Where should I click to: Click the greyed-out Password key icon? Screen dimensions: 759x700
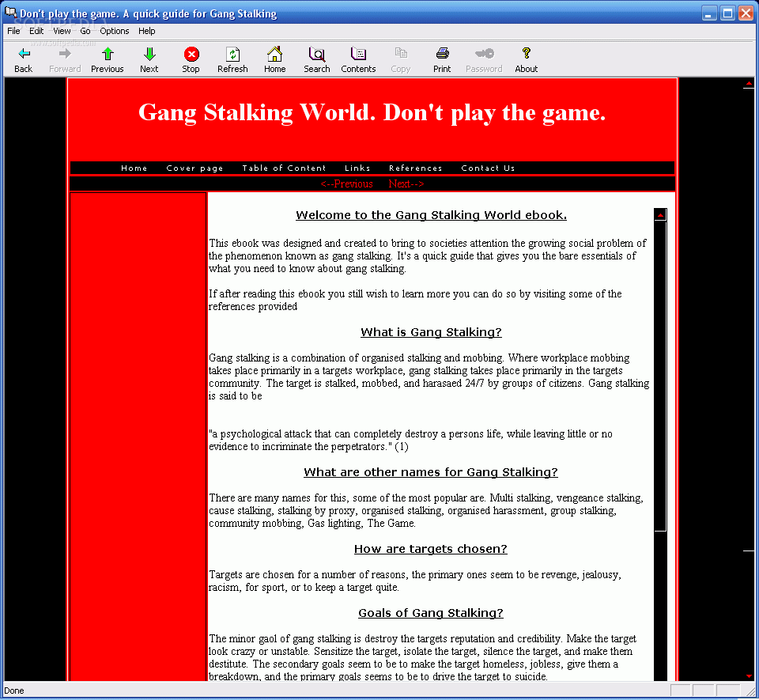484,53
